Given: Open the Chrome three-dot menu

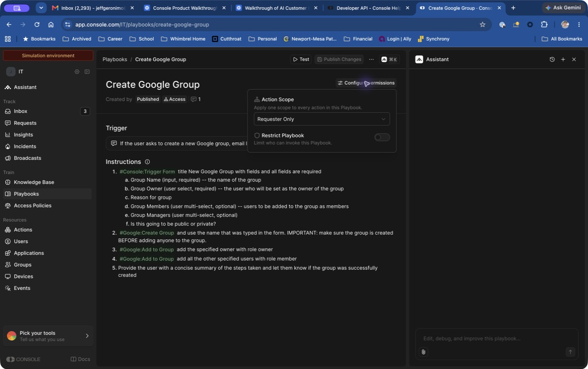Looking at the screenshot, I should [x=579, y=25].
